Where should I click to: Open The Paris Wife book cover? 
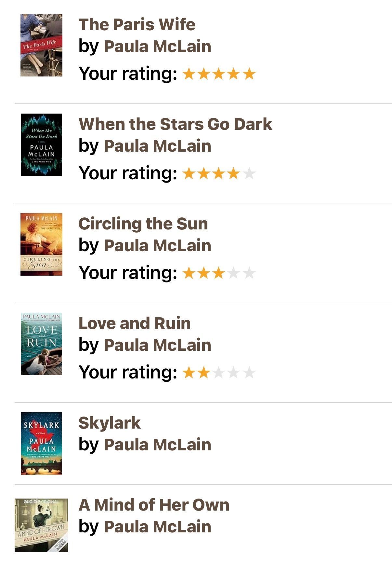41,45
